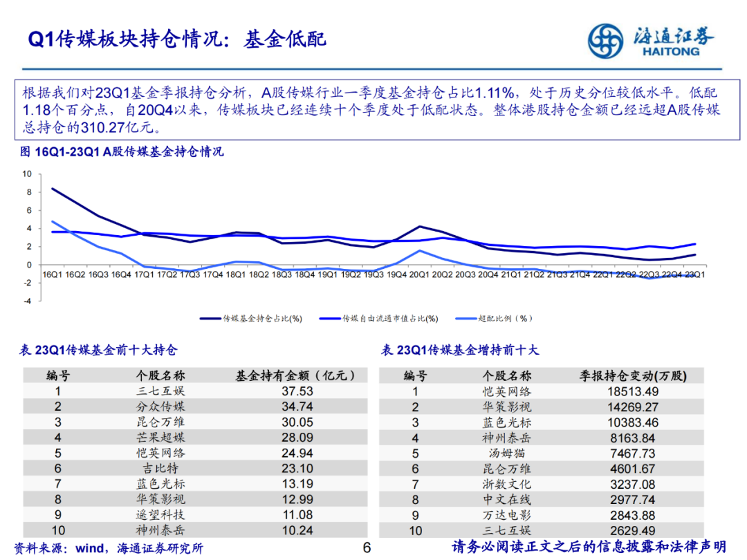Click value 23.10
This screenshot has width=747, height=560.
click(x=297, y=469)
